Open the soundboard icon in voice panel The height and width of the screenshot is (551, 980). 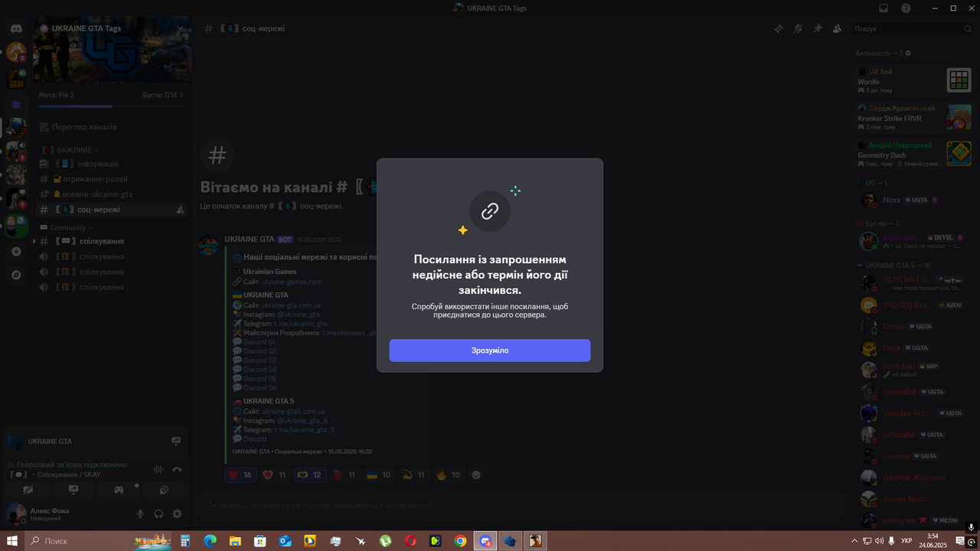(164, 490)
